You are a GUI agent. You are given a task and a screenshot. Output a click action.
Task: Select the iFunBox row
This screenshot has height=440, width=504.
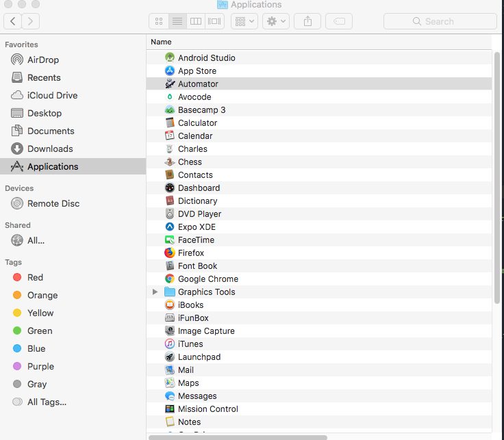[x=319, y=318]
